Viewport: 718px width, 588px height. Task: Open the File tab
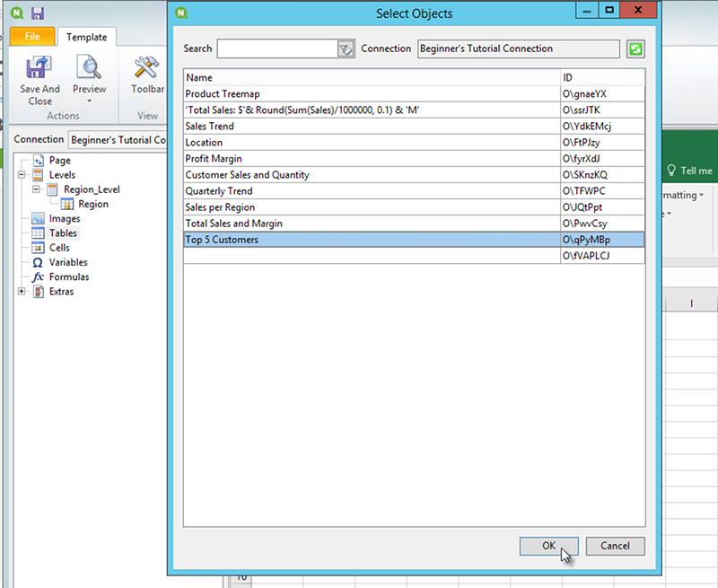pos(32,37)
